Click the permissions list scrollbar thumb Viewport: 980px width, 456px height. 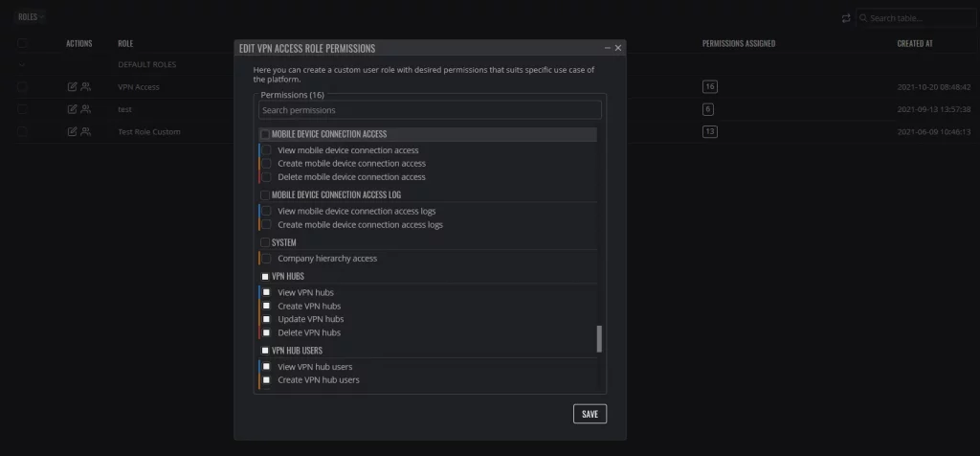pos(599,339)
